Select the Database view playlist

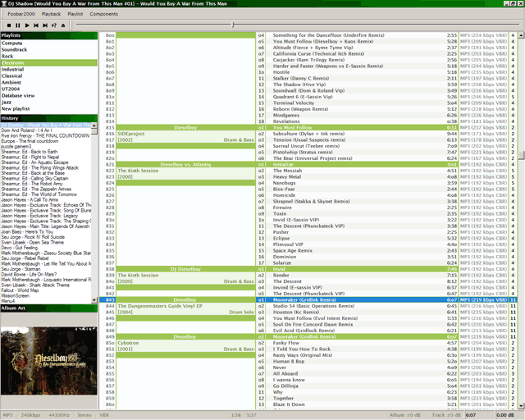[x=49, y=95]
